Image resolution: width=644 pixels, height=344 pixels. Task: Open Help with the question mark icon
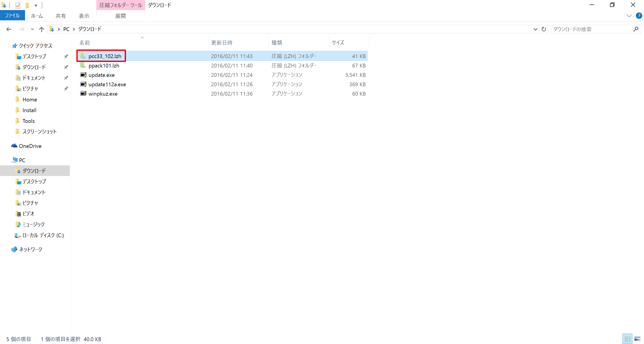(639, 16)
